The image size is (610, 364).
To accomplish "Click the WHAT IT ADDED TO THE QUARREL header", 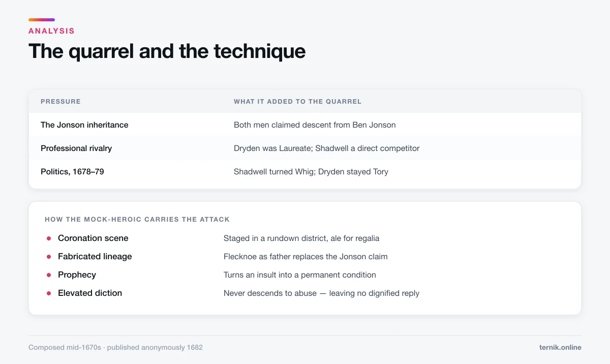I will pyautogui.click(x=297, y=102).
